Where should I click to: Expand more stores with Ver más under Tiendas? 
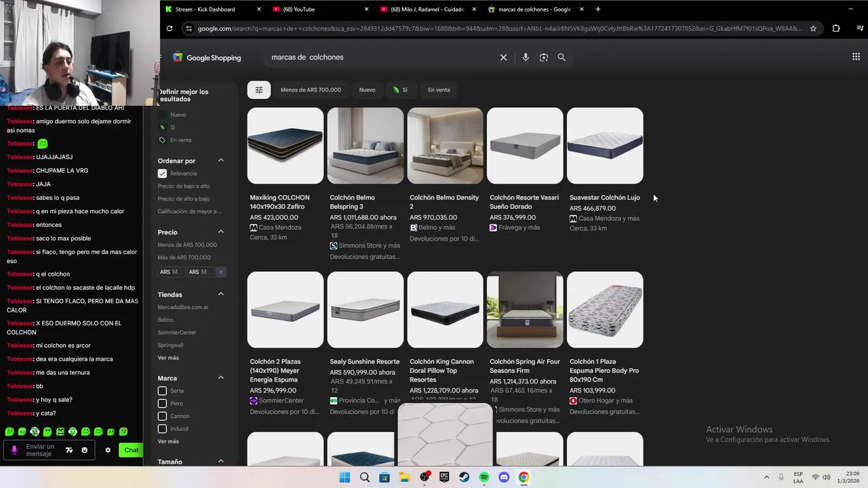tap(168, 358)
